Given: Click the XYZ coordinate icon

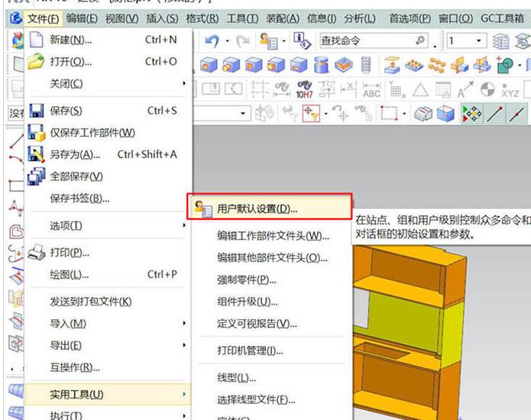Looking at the screenshot, I should [510, 89].
